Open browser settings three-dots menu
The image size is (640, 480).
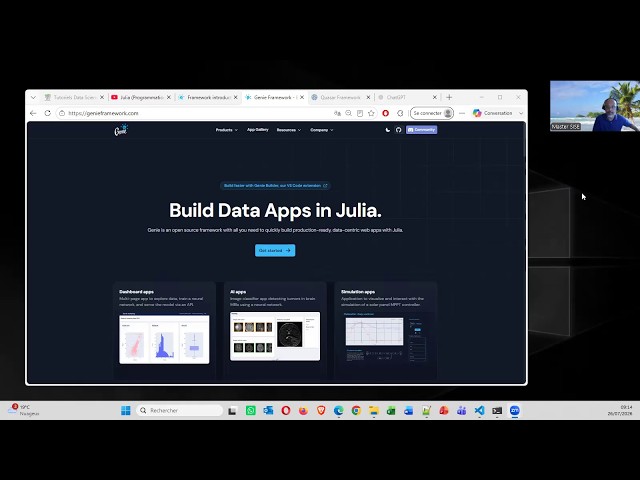462,113
